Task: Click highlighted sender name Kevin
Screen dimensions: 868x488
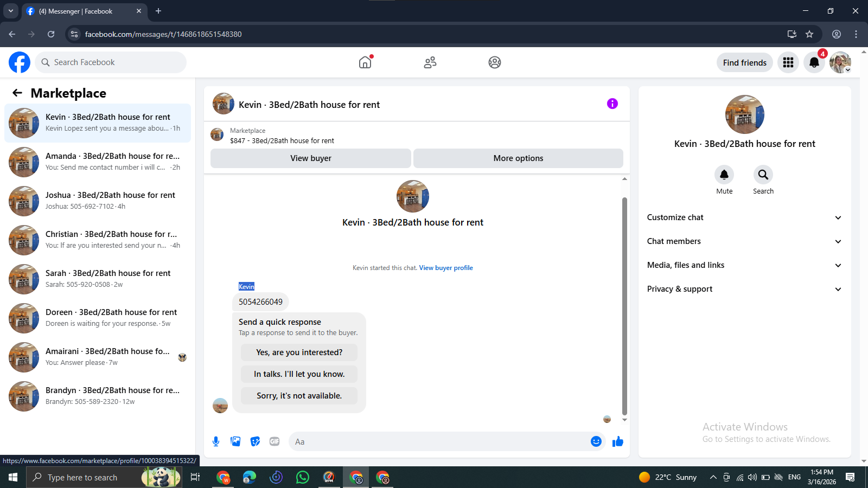Action: pos(246,286)
